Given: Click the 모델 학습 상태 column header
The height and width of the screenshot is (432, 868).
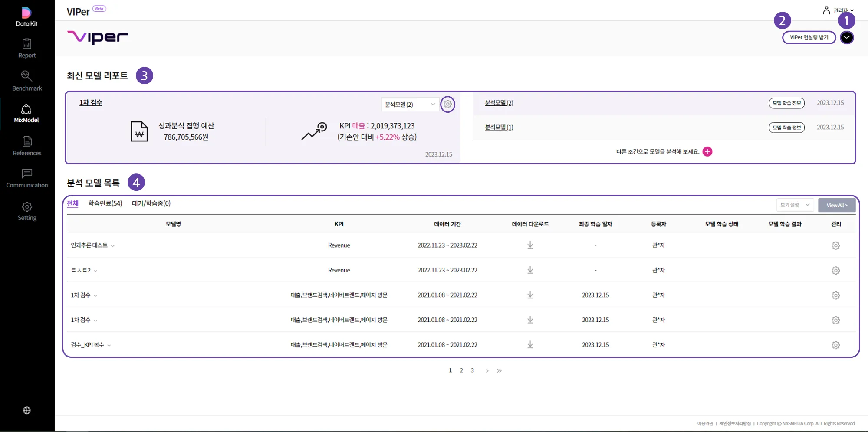Looking at the screenshot, I should tap(722, 224).
